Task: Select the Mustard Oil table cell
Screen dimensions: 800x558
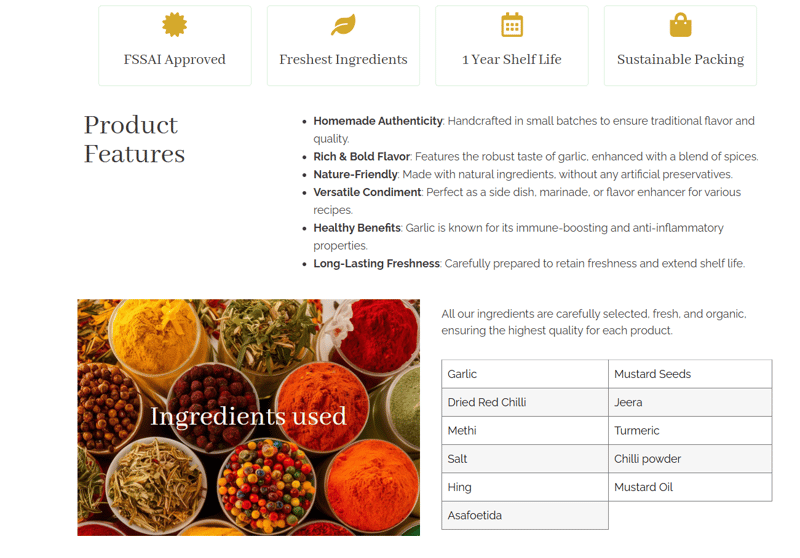Action: coord(690,487)
